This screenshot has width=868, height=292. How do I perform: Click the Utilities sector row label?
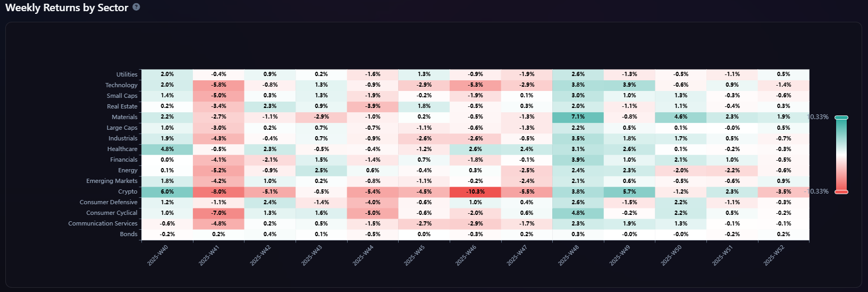pos(127,74)
